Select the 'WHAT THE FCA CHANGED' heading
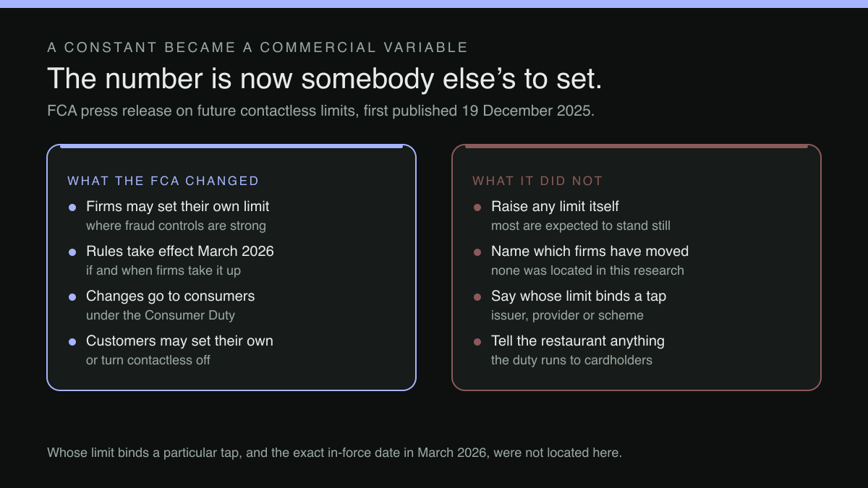This screenshot has width=868, height=488. (163, 181)
